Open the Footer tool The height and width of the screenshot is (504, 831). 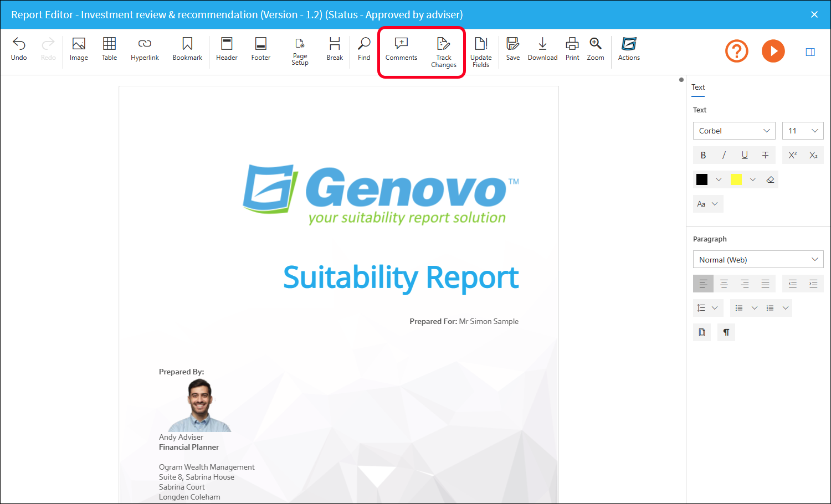click(260, 49)
